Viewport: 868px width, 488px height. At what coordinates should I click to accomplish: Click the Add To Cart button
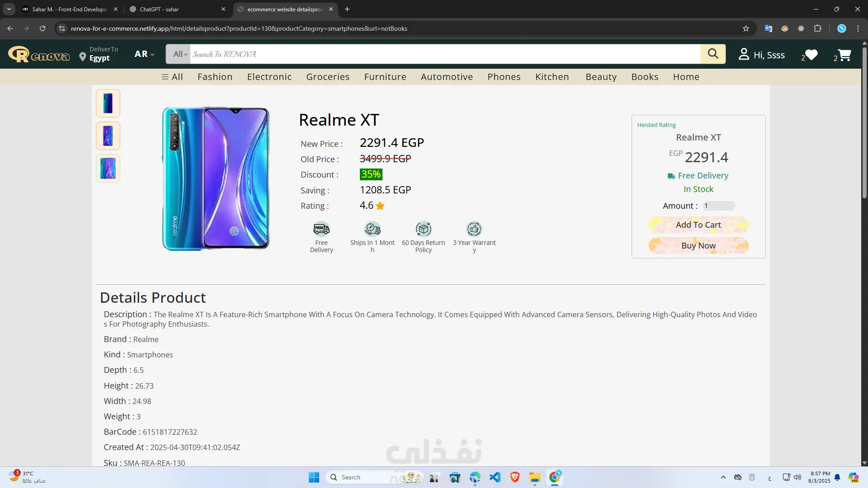(x=698, y=225)
